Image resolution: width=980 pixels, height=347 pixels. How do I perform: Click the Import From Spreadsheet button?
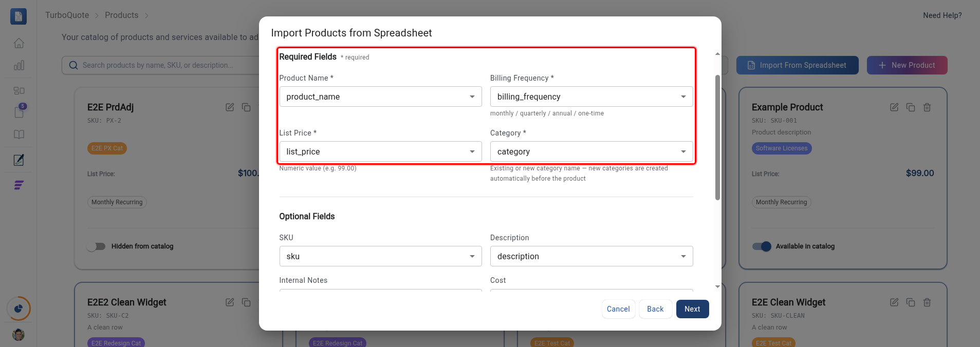[x=797, y=65]
